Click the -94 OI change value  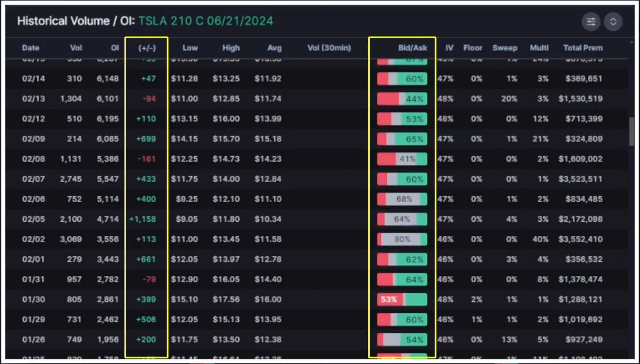[149, 99]
